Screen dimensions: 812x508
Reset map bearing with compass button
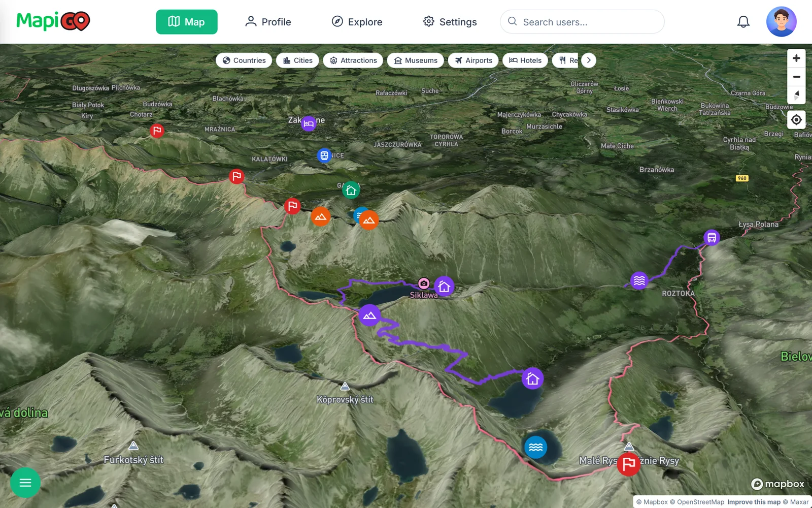796,95
